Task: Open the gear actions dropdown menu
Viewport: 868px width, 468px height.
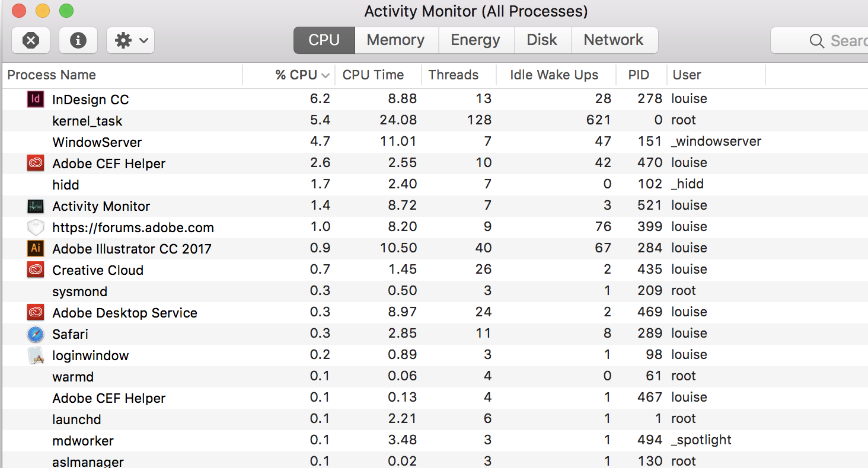Action: pos(130,40)
